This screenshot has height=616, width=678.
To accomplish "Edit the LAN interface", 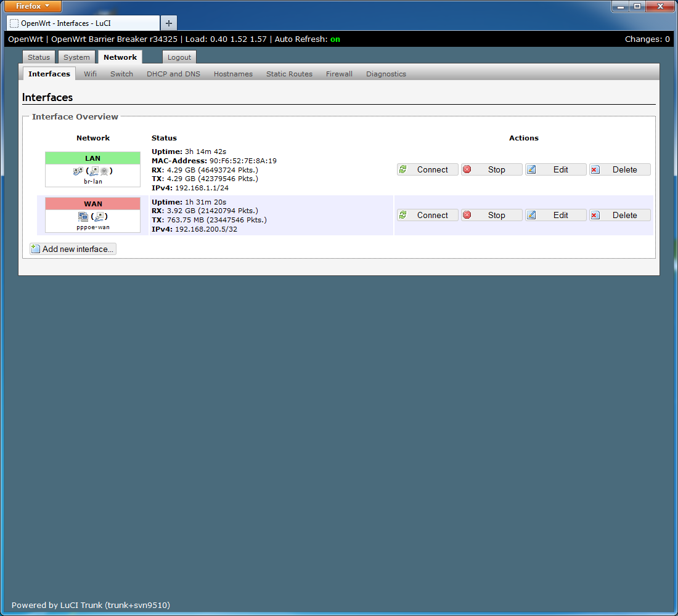I will coord(555,169).
